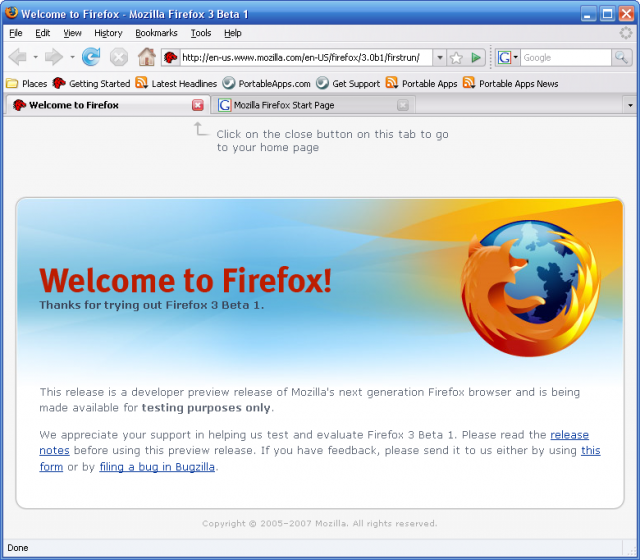Image resolution: width=640 pixels, height=560 pixels.
Task: Click the 'Click on the close button' hint text
Action: tap(332, 141)
